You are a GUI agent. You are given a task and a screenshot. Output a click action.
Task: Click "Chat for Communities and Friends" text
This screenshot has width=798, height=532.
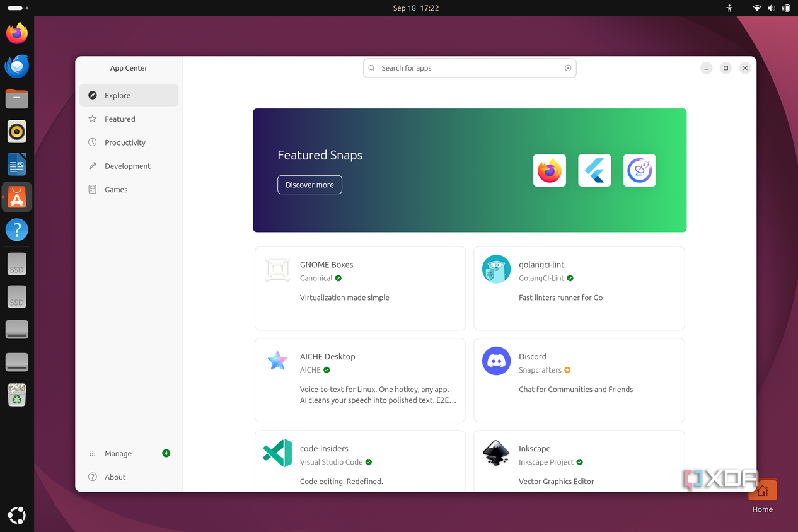pos(576,390)
